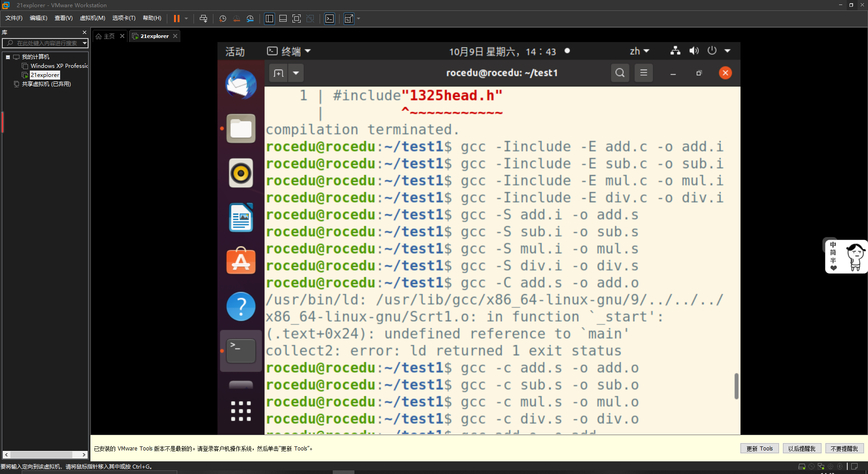This screenshot has height=474, width=868.
Task: Open stretch display options dropdown arrow
Action: tap(359, 19)
